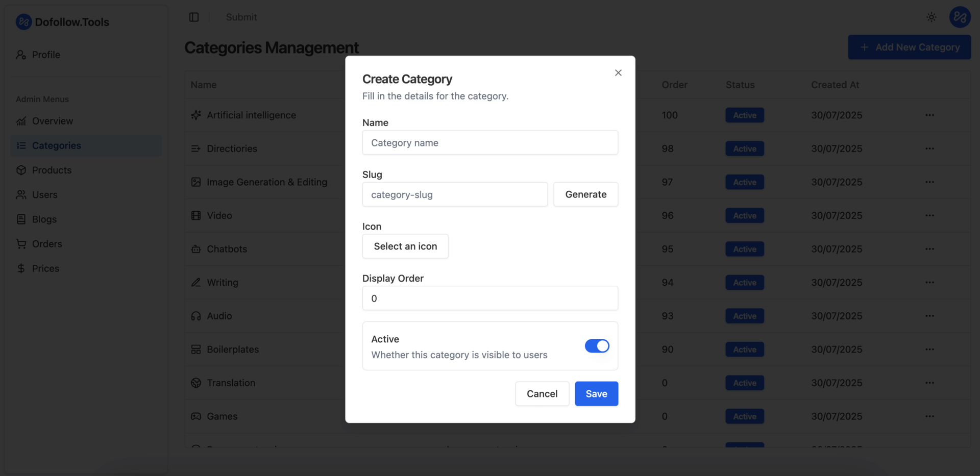Open actions menu for Artificial intelligence row
The image size is (980, 476).
(929, 115)
